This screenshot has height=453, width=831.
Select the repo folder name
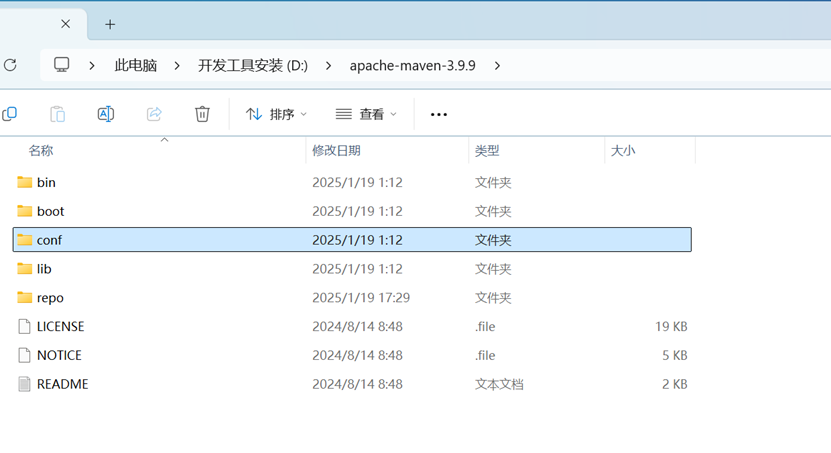pos(50,298)
